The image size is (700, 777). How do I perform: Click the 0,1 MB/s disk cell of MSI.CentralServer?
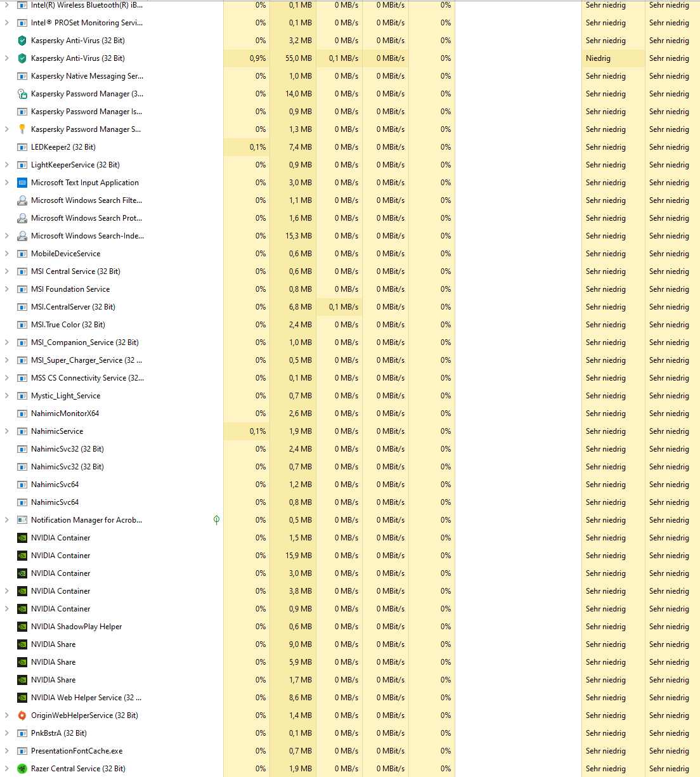pyautogui.click(x=339, y=307)
